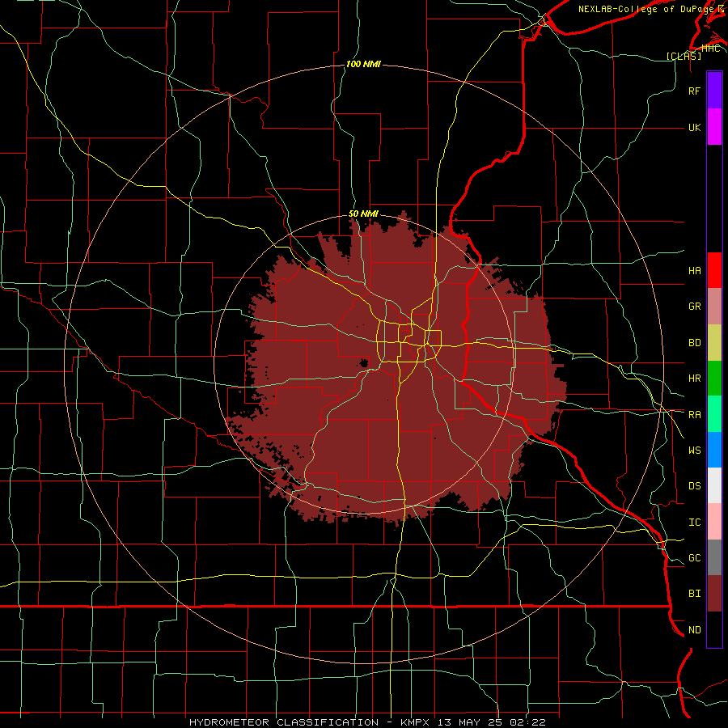
Task: Click the IC light pink legend swatch
Action: (714, 522)
